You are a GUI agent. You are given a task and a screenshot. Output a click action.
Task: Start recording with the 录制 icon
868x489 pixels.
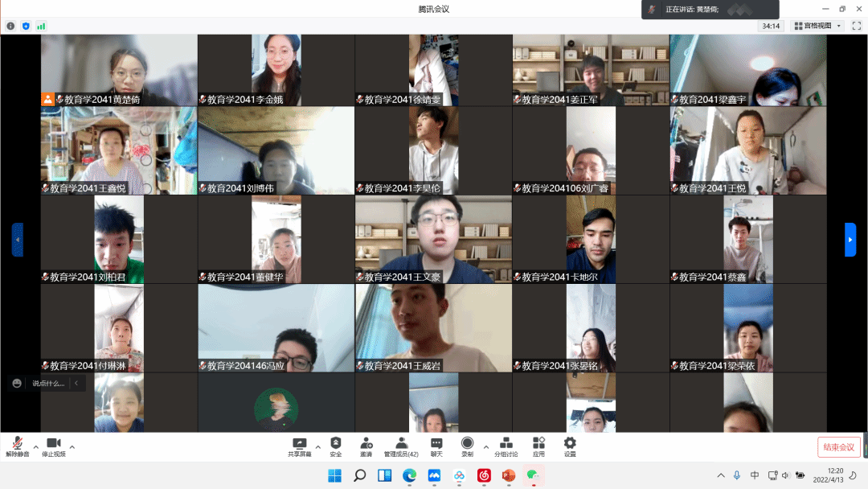(x=467, y=446)
